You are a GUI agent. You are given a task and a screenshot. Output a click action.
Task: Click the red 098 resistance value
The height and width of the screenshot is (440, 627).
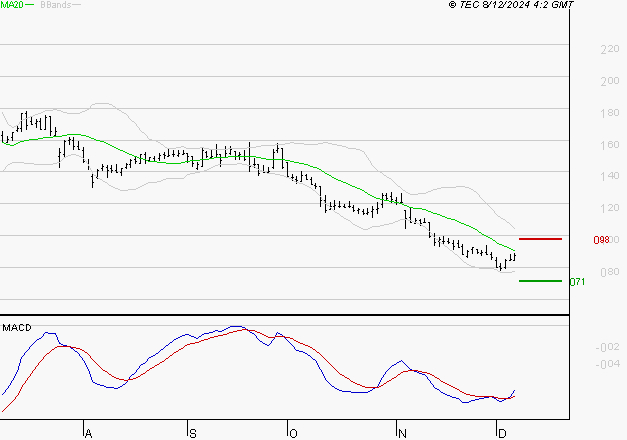point(601,240)
